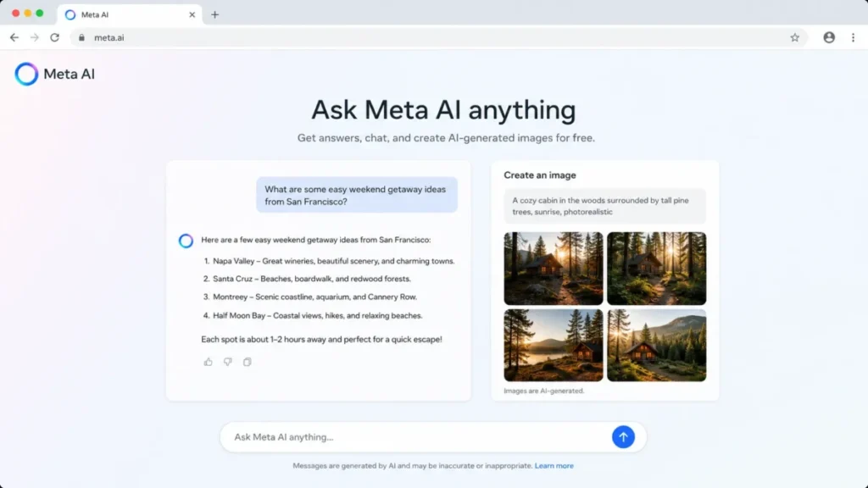Click the 'Images are AI-generated.' note

543,391
